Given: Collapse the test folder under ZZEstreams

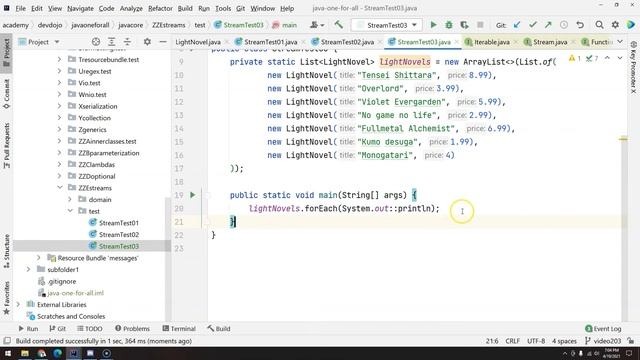Looking at the screenshot, I should click(x=70, y=211).
